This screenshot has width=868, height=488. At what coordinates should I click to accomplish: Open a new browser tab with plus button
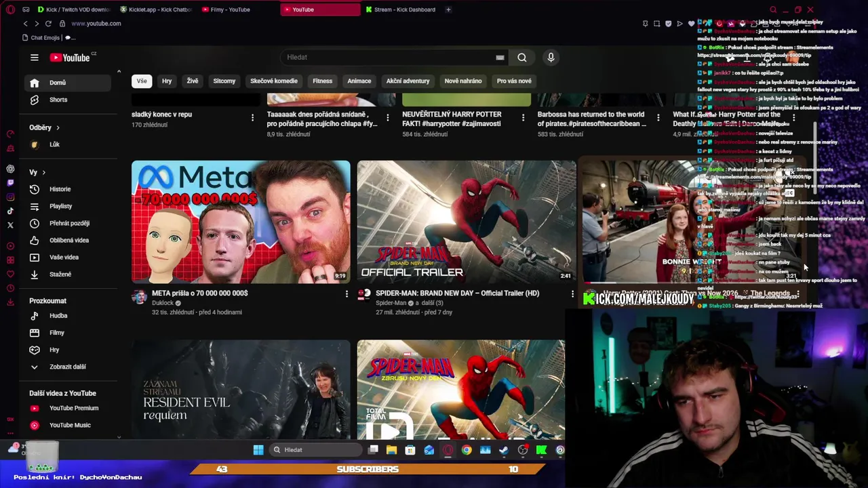coord(448,9)
